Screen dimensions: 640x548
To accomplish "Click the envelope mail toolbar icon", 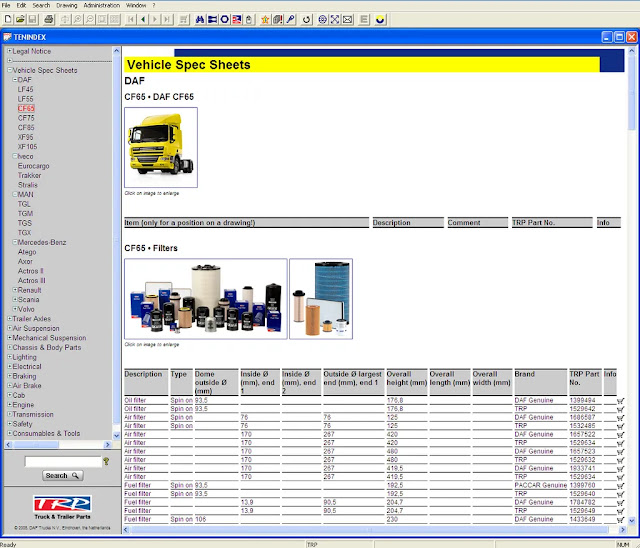I will coord(347,19).
